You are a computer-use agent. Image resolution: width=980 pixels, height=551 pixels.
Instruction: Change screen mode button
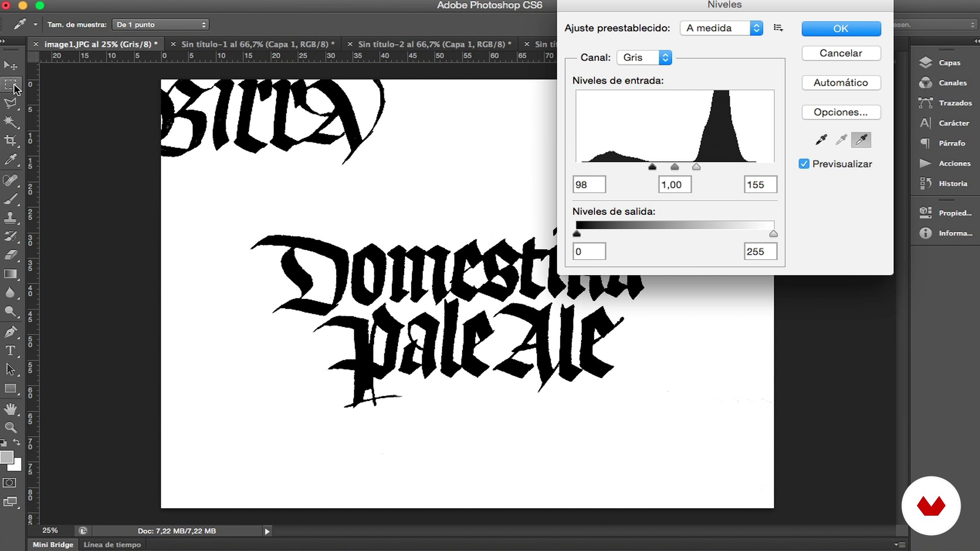point(10,502)
